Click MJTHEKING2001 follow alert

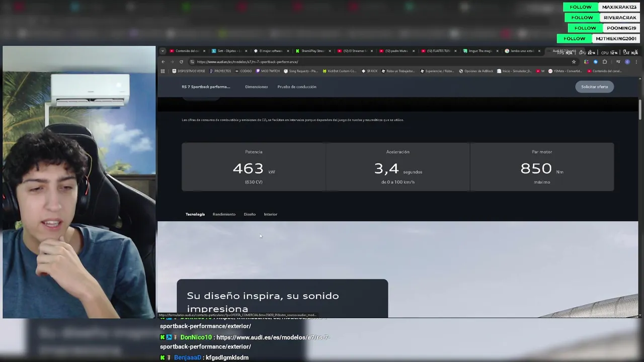[599, 39]
